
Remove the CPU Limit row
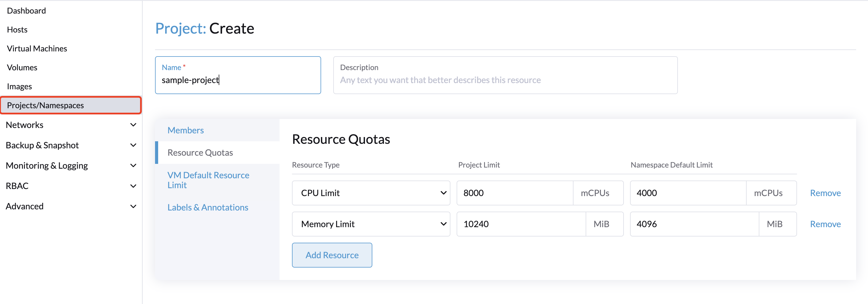[825, 193]
